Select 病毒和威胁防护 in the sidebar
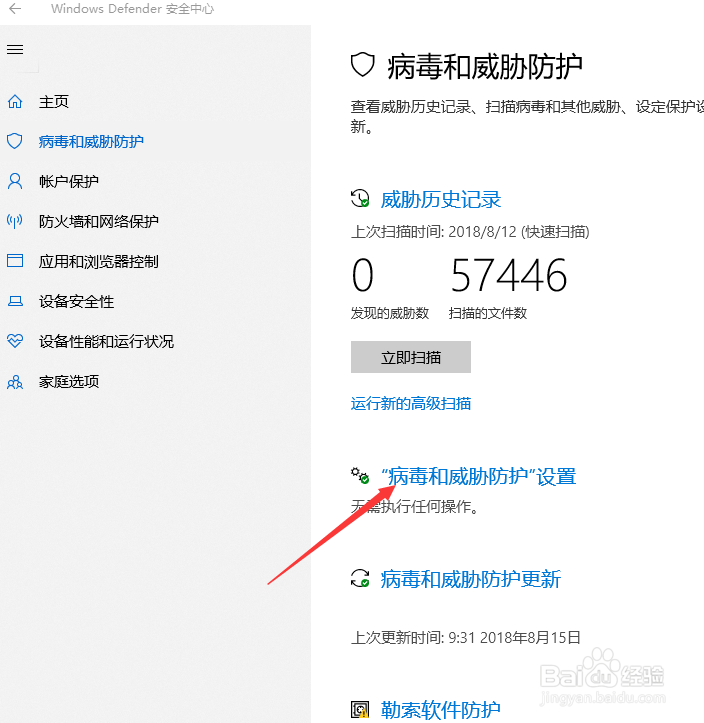 (91, 142)
